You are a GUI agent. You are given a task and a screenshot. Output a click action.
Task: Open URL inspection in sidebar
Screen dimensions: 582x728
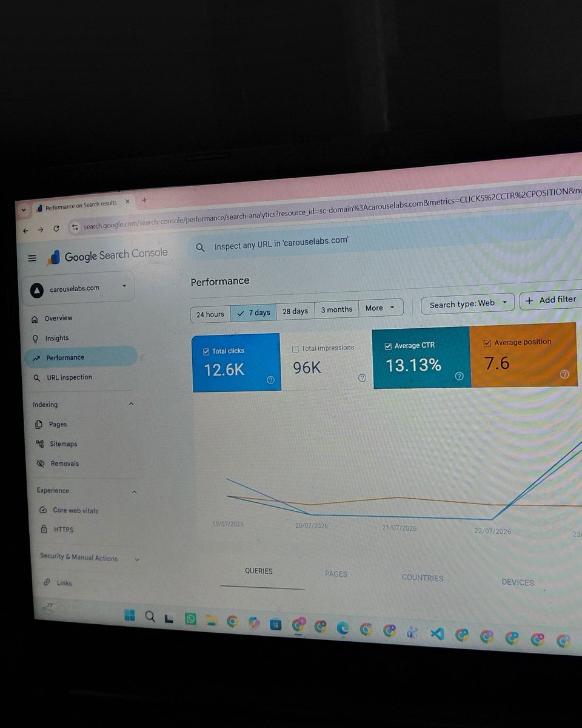(x=69, y=377)
